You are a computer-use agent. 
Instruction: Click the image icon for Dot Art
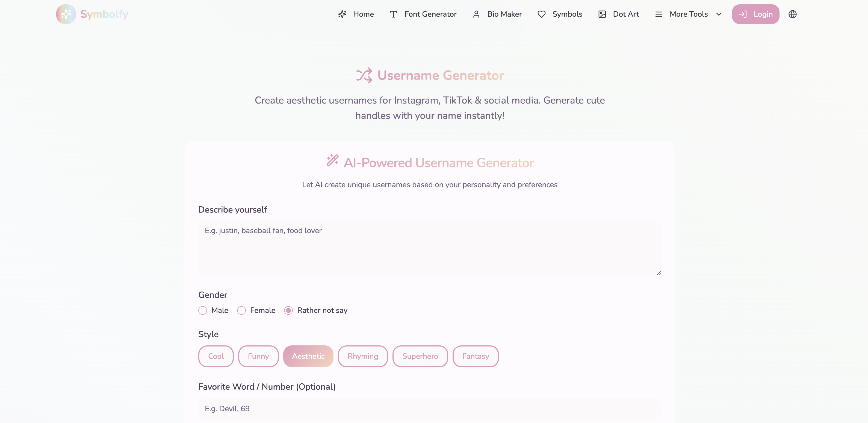(602, 14)
